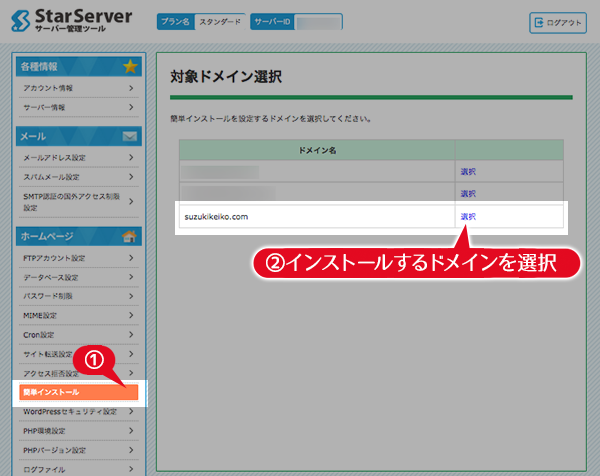Click the ドメイン名 column header
This screenshot has height=476, width=600.
[317, 150]
